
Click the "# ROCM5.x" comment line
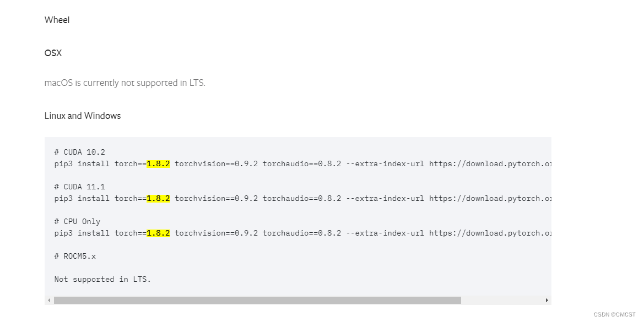tap(75, 256)
